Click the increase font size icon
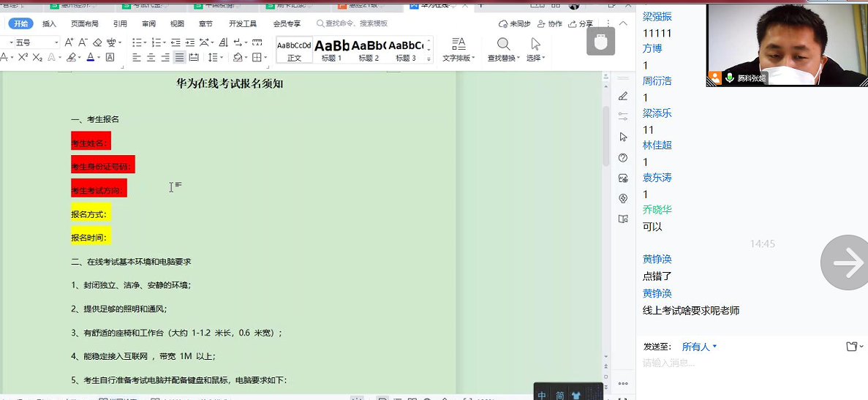This screenshot has height=400, width=868. (69, 42)
